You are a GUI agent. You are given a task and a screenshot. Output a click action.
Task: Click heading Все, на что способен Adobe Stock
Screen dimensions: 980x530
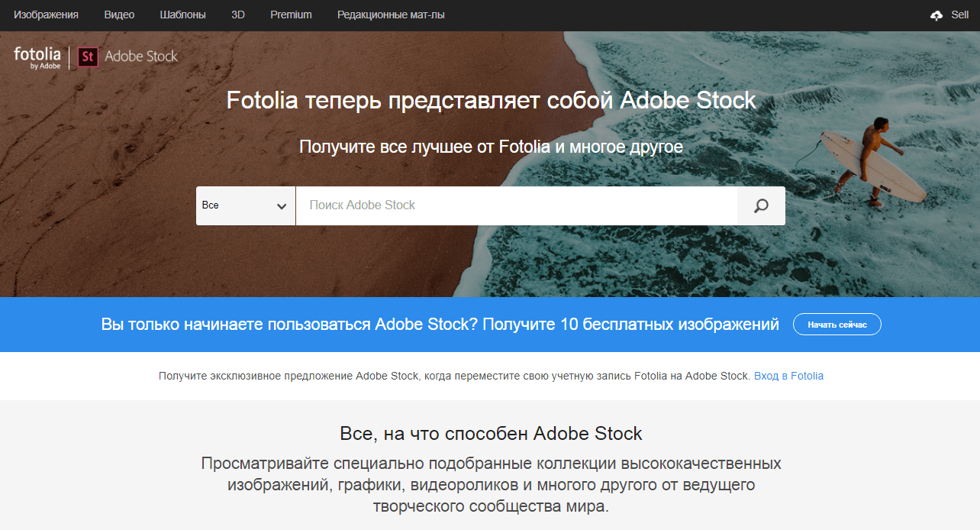(491, 435)
